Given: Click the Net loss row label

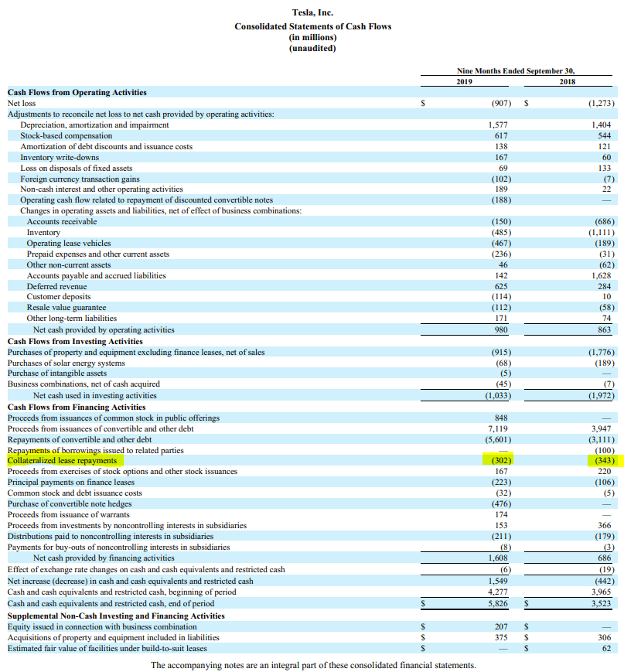Looking at the screenshot, I should point(22,103).
